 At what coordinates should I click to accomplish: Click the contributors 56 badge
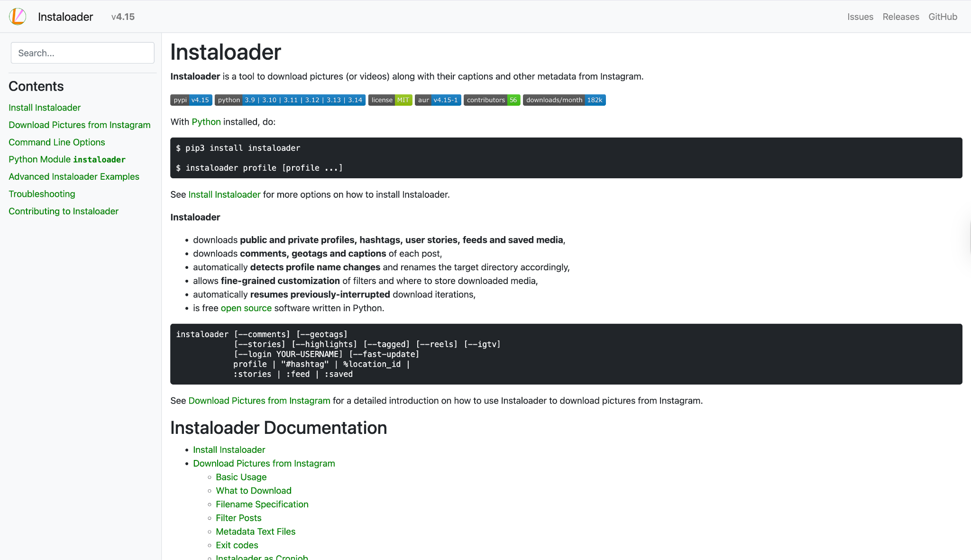point(492,100)
